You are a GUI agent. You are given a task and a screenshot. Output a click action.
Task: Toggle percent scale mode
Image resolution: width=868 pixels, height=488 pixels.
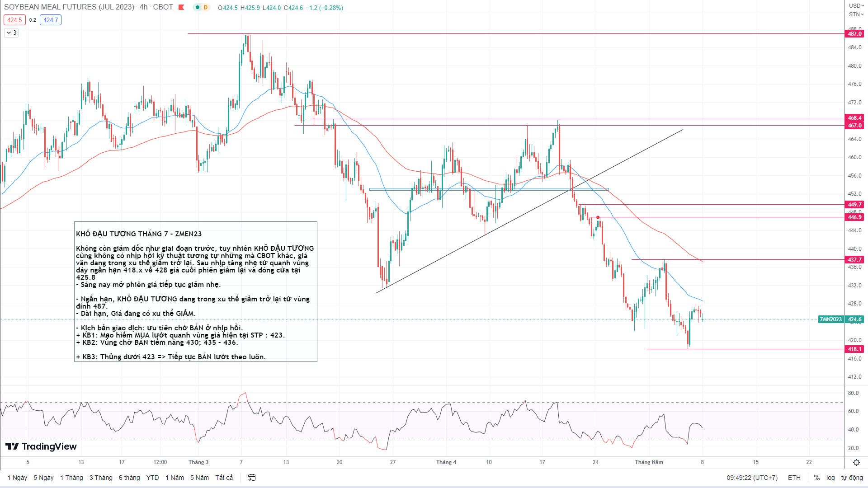click(x=816, y=478)
